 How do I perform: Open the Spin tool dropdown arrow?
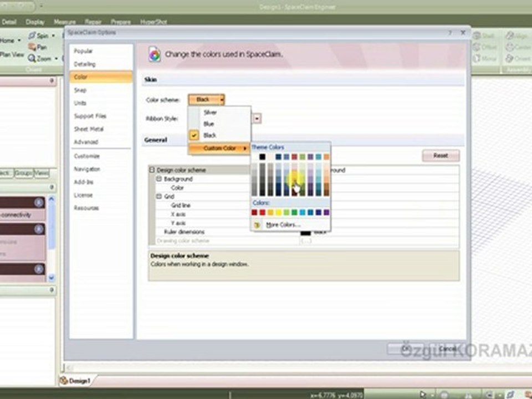53,35
